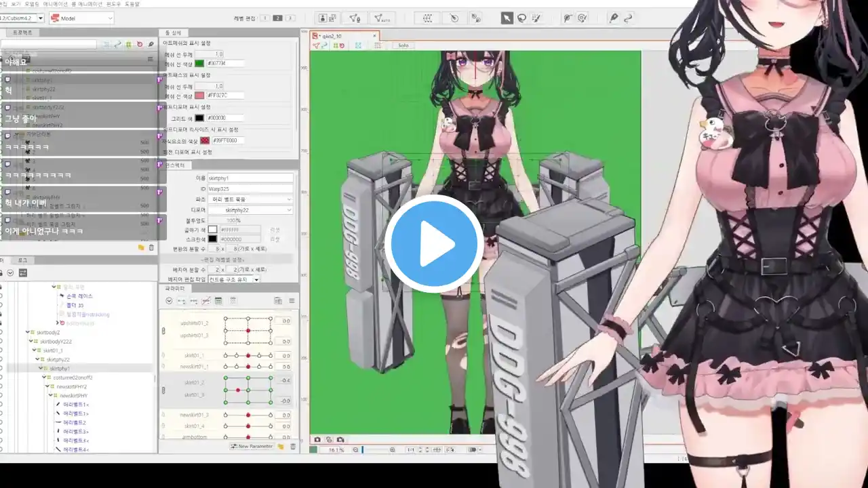Select skirtphy1 in the deformer tree
Image resolution: width=868 pixels, height=488 pixels.
pos(59,368)
